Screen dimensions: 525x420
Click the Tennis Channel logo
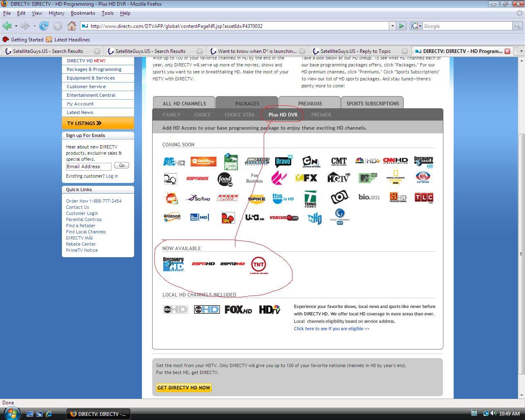tap(310, 199)
